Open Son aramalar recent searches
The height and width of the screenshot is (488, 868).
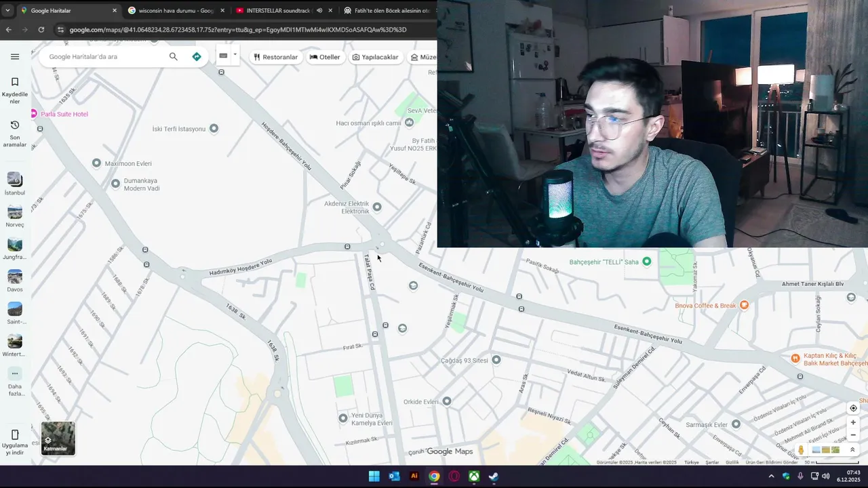tap(15, 134)
